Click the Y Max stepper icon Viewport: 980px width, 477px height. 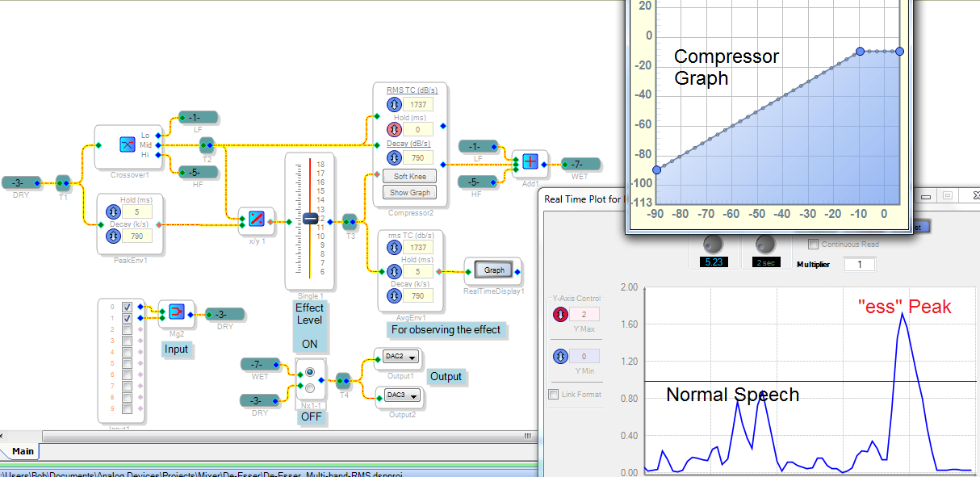point(559,314)
